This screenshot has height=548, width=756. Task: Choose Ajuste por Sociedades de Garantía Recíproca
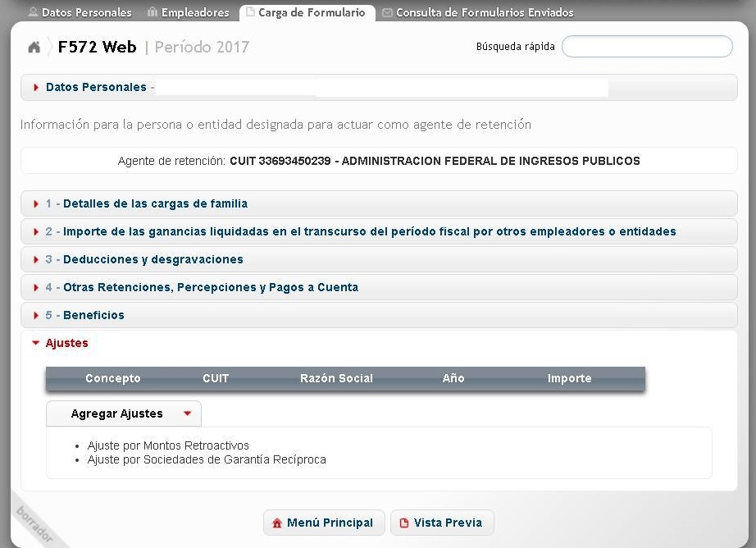(x=207, y=459)
